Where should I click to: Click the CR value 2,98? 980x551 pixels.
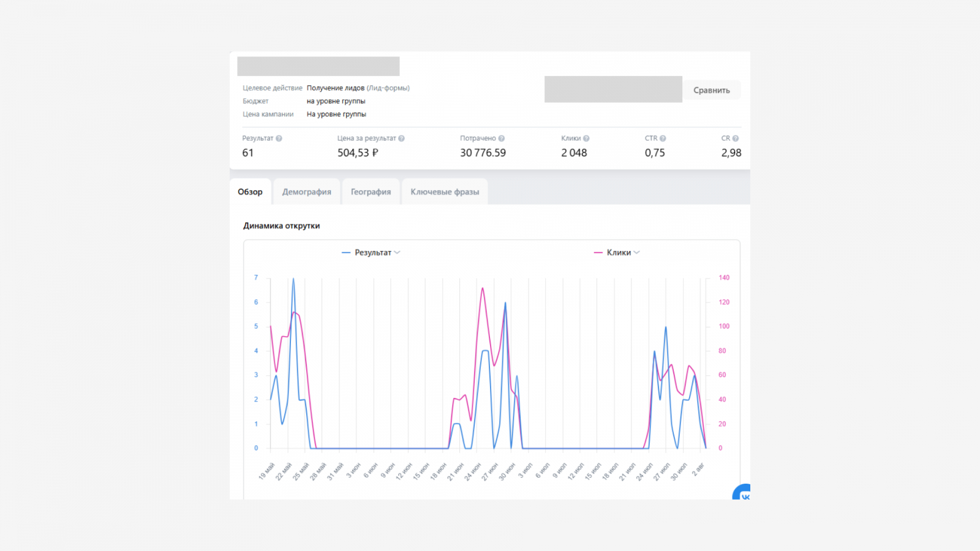(731, 153)
